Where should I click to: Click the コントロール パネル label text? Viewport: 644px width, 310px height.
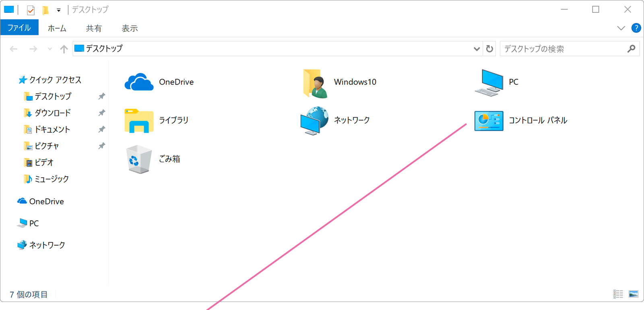coord(538,120)
